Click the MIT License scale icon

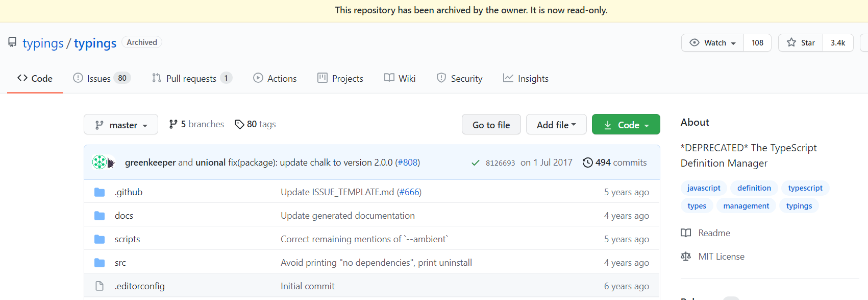tap(686, 257)
